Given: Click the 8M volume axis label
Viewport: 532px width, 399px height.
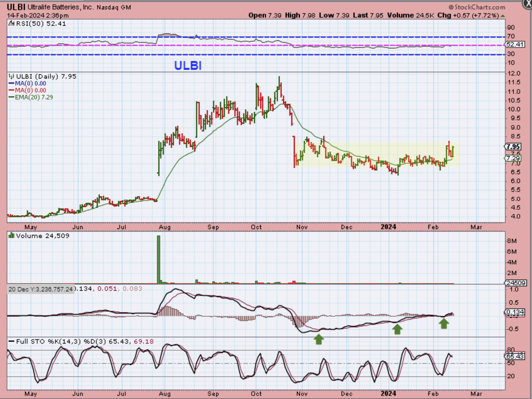Looking at the screenshot, I should point(511,241).
